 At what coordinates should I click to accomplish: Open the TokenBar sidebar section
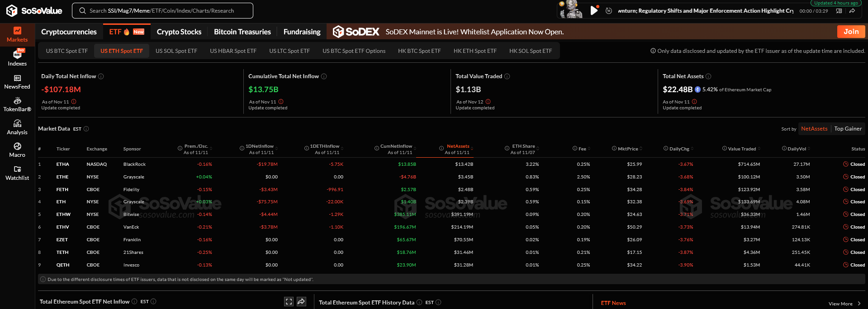pos(17,105)
